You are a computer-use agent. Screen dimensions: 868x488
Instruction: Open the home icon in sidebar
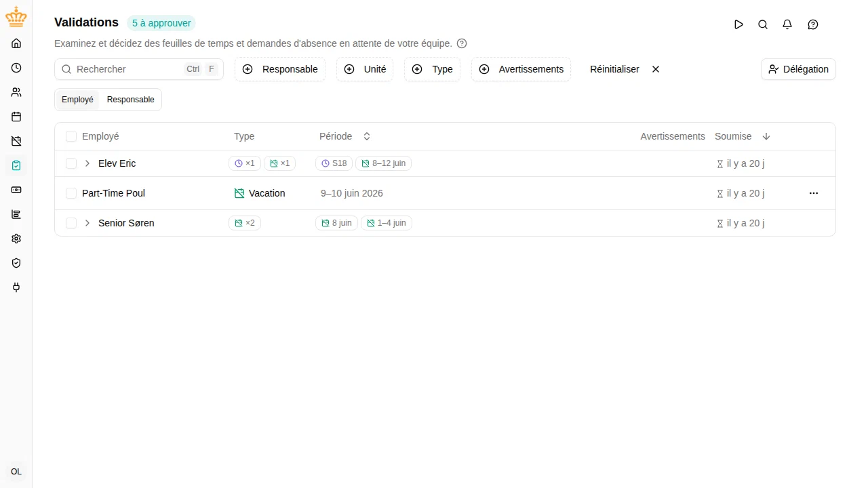(x=16, y=43)
